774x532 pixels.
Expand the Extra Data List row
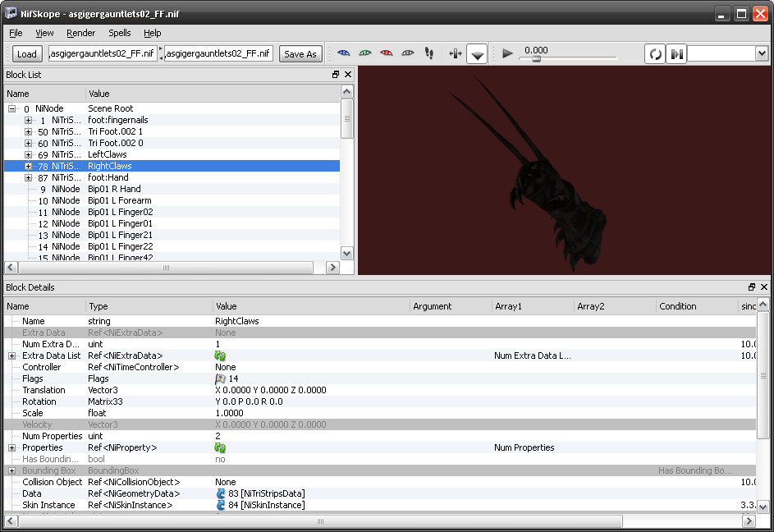click(12, 355)
